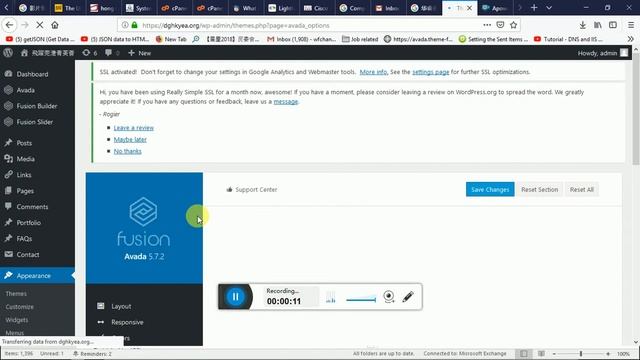Open Themes submenu item
This screenshot has width=640, height=360.
click(16, 293)
